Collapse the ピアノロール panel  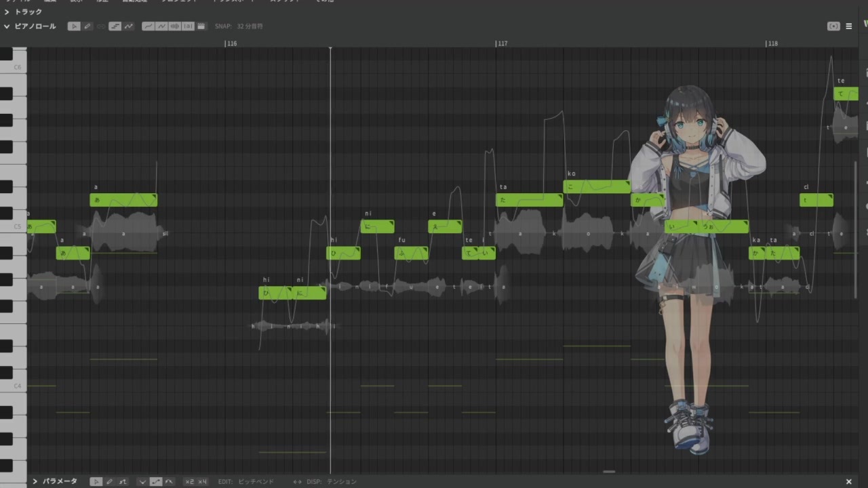(7, 26)
